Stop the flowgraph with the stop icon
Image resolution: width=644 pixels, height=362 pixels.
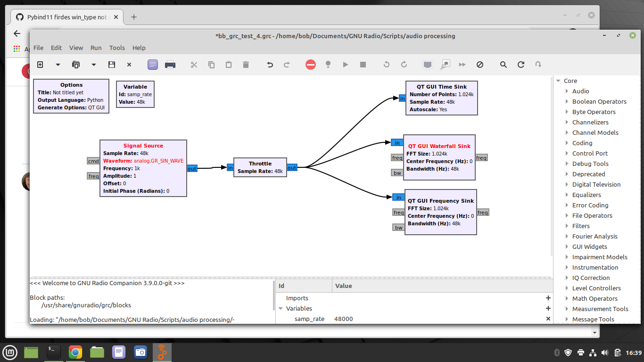pyautogui.click(x=363, y=65)
